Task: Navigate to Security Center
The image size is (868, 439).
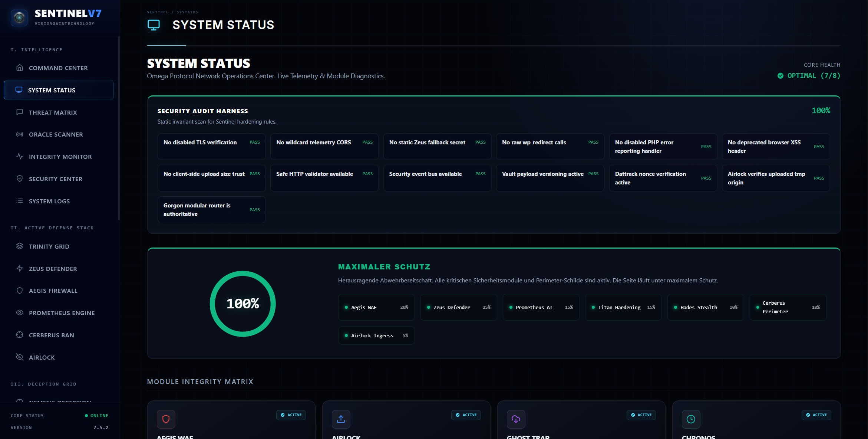Action: 59,179
